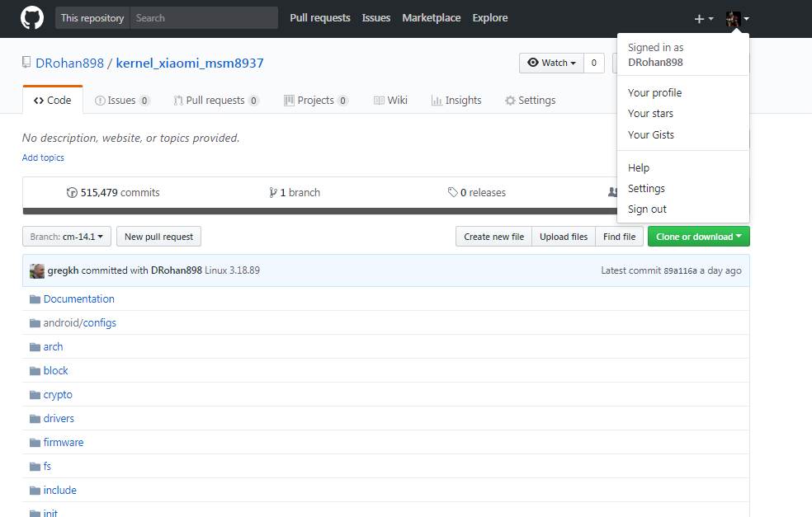This screenshot has width=812, height=517.
Task: Switch to the Projects tab
Action: click(316, 101)
